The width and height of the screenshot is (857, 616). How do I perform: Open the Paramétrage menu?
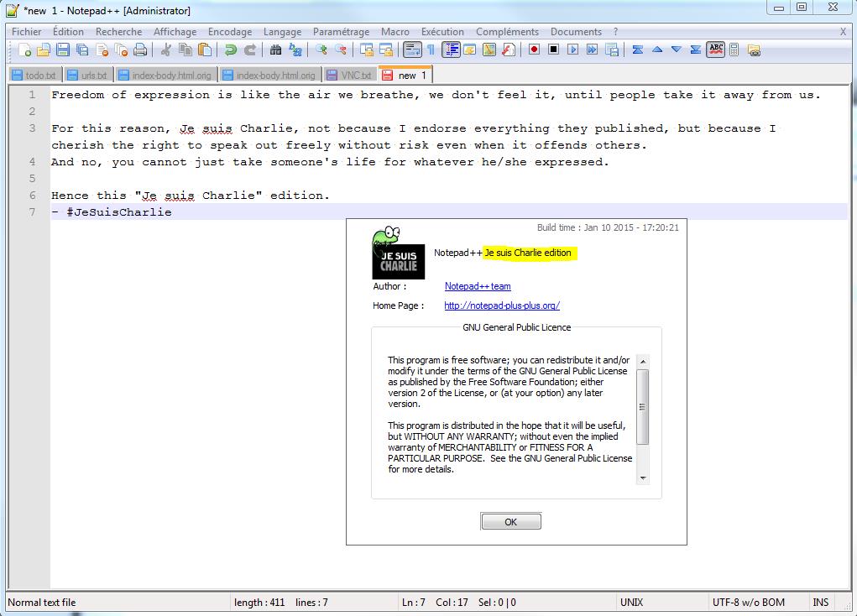pos(341,32)
